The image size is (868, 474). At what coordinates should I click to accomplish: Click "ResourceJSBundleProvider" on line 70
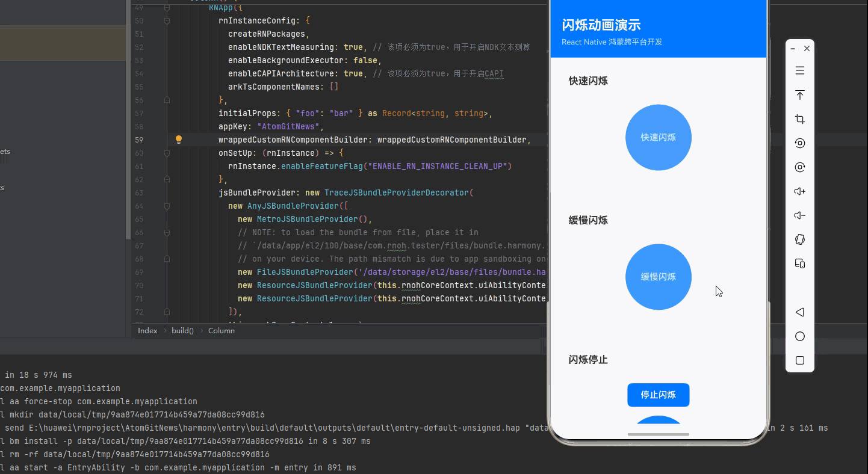coord(315,285)
